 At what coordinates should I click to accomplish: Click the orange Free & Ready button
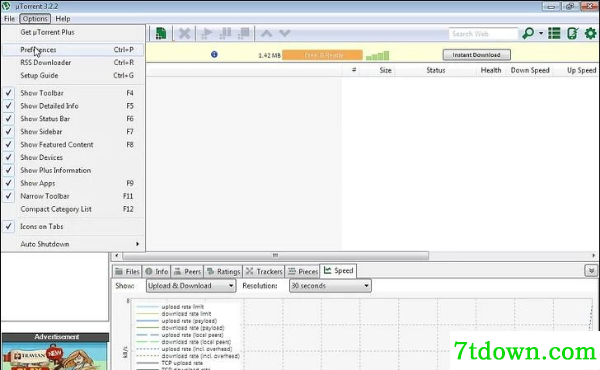click(x=323, y=55)
